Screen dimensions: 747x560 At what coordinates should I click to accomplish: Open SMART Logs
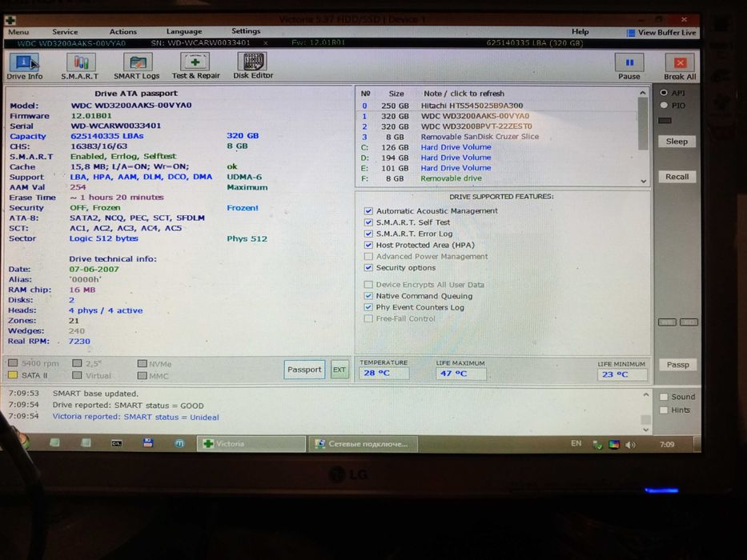coord(137,66)
